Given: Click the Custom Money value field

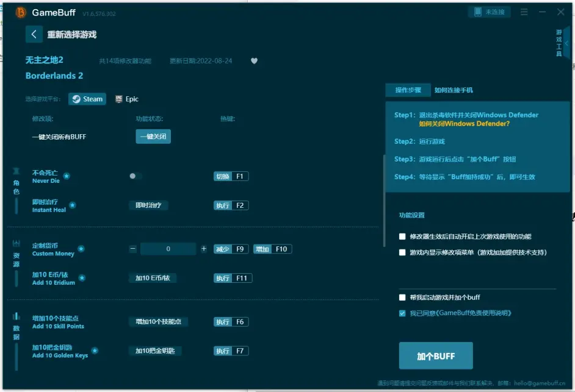Looking at the screenshot, I should click(168, 249).
